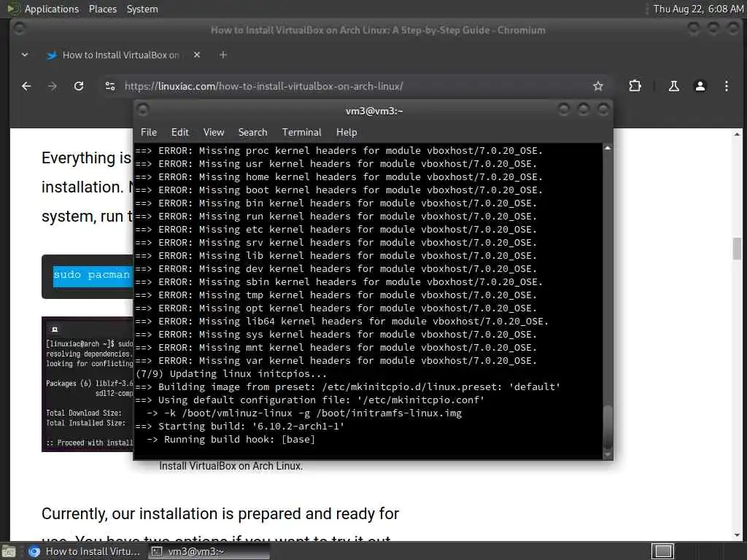Viewport: 747px width, 560px height.
Task: Open the profile avatar menu
Action: point(700,86)
